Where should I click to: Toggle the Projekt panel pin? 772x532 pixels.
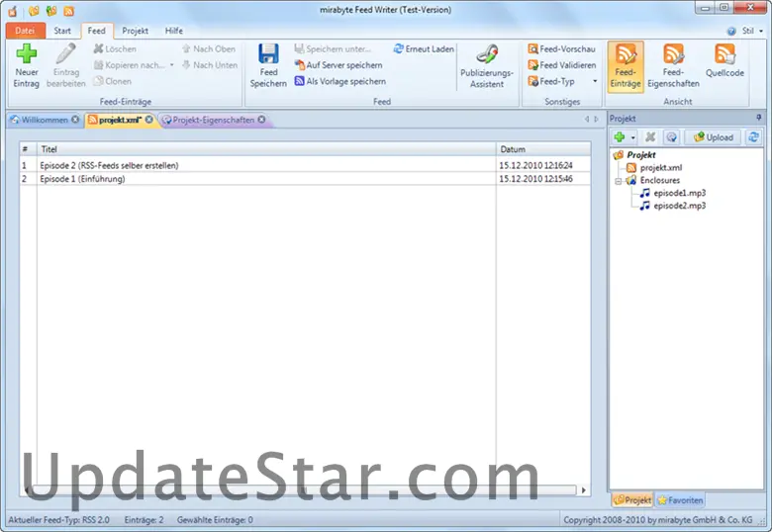point(759,118)
